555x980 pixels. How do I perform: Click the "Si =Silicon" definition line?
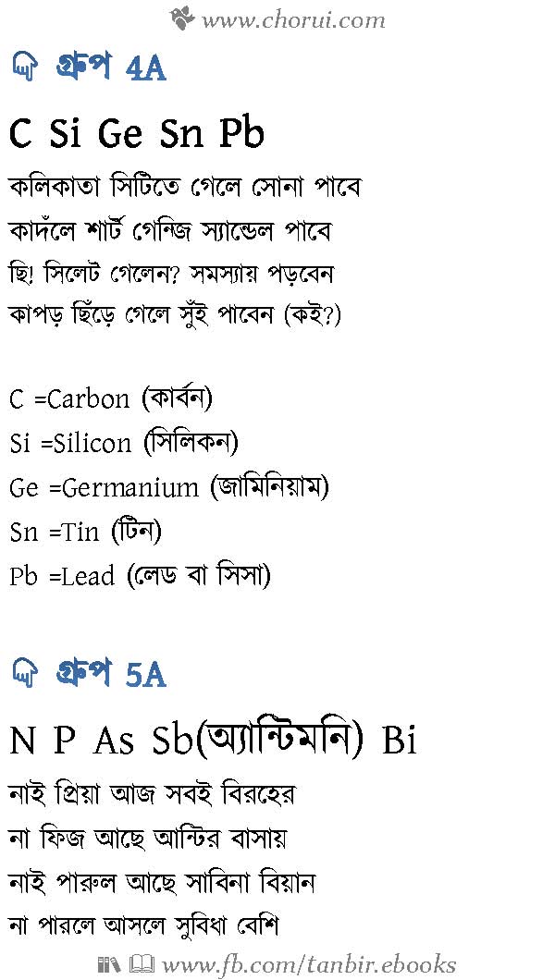point(124,444)
